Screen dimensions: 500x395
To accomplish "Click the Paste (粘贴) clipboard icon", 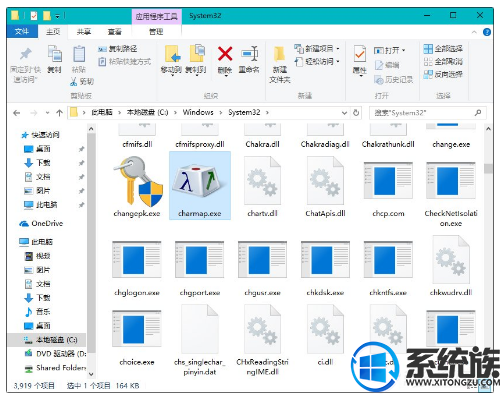I will 79,54.
